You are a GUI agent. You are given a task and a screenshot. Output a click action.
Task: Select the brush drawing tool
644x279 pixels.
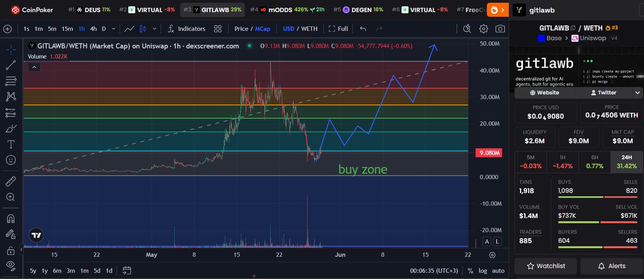click(x=11, y=128)
